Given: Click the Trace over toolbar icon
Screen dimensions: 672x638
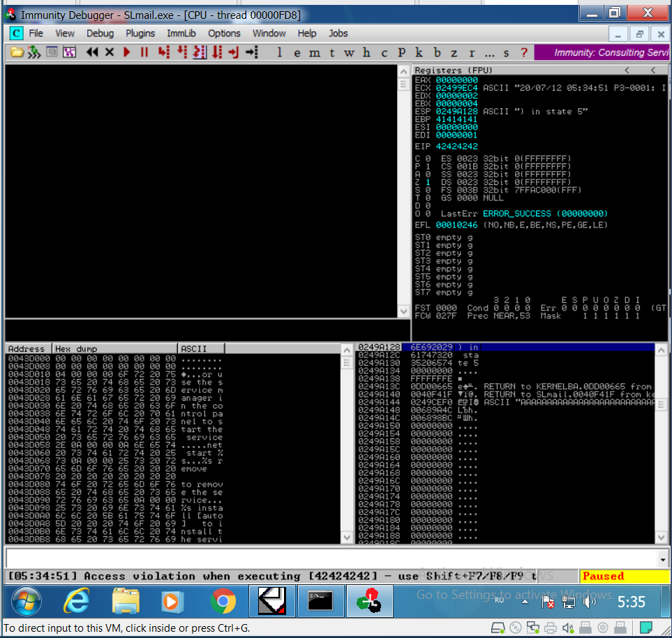Looking at the screenshot, I should click(217, 52).
